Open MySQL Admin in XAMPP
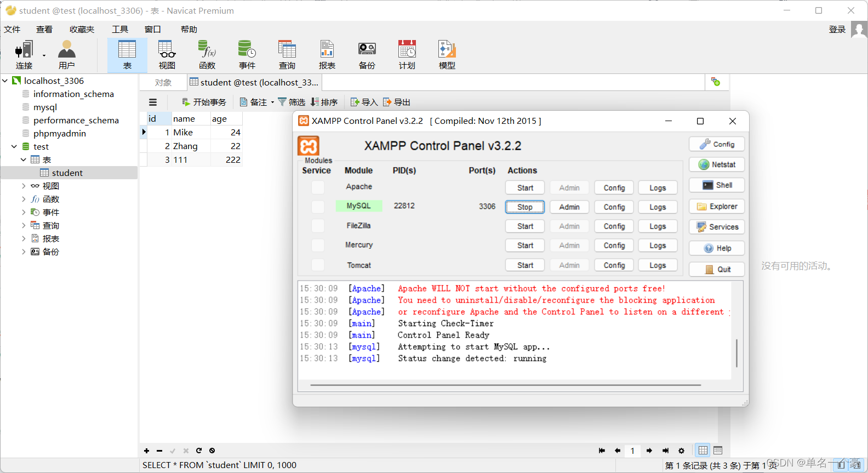Image resolution: width=868 pixels, height=473 pixels. 569,207
